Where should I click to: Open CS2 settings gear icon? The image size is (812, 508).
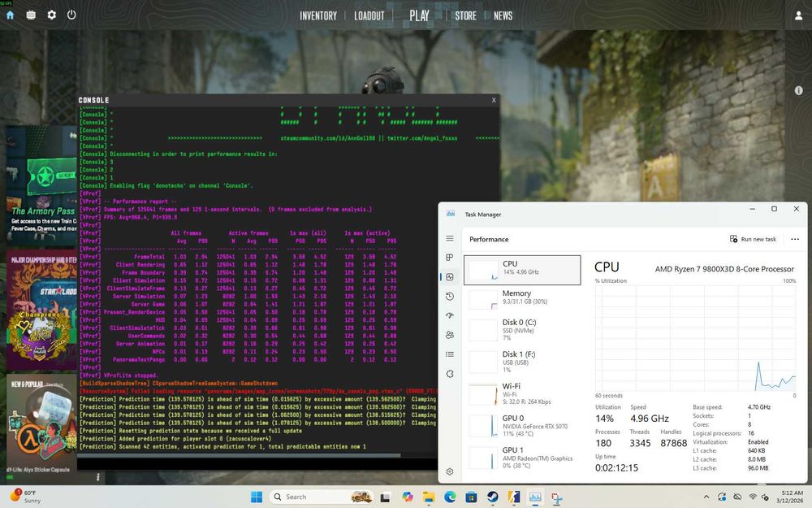click(51, 15)
